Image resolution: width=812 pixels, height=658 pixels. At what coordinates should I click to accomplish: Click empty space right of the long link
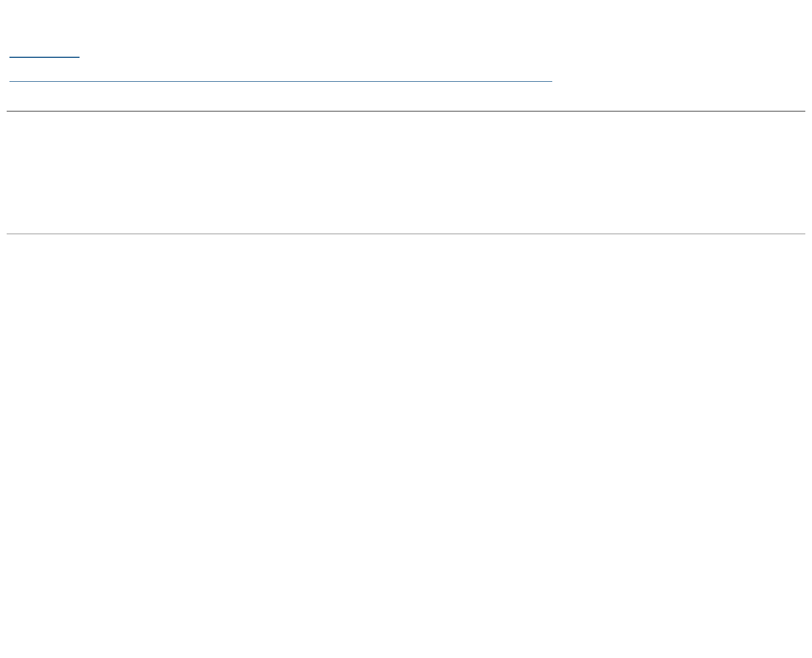(667, 78)
